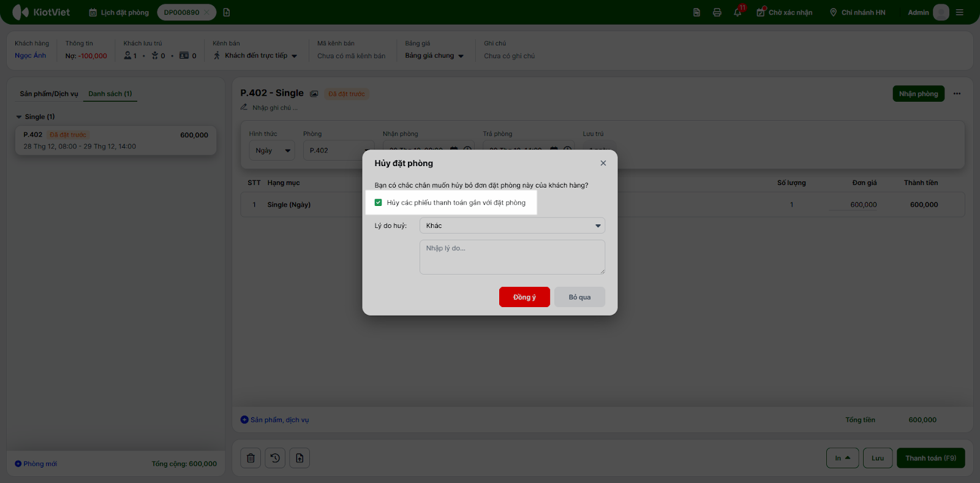980x483 pixels.
Task: Open the Lý do huỷ Khác dropdown
Action: (512, 226)
